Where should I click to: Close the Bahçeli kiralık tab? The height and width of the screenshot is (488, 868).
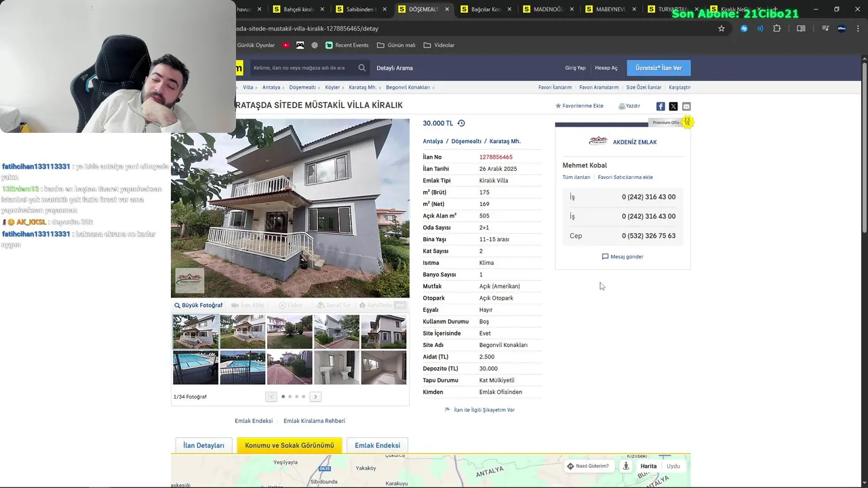322,9
